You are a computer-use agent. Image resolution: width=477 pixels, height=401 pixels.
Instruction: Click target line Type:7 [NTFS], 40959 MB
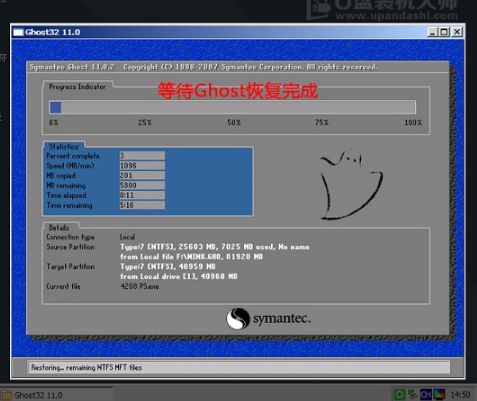coord(168,267)
